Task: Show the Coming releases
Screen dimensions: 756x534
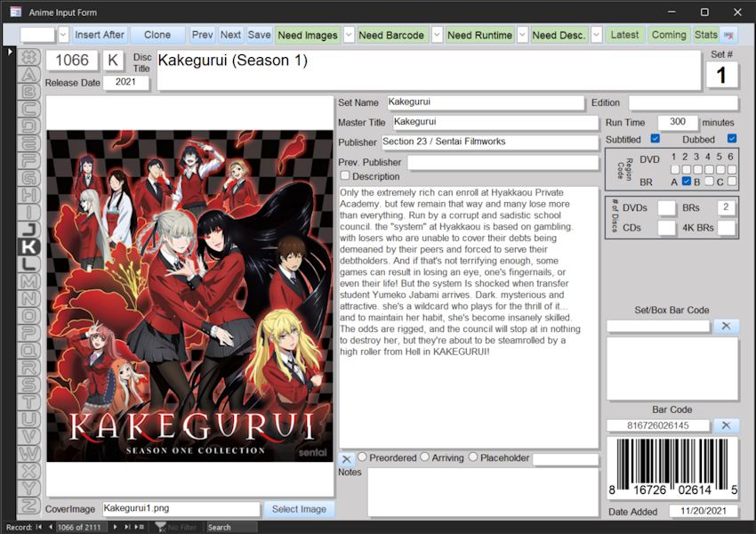Action: [x=669, y=35]
